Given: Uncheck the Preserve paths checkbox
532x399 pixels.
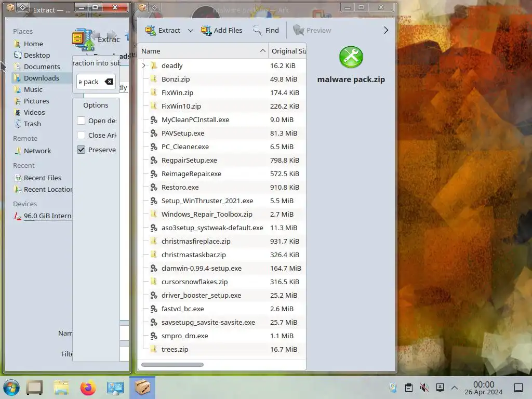Looking at the screenshot, I should (81, 150).
